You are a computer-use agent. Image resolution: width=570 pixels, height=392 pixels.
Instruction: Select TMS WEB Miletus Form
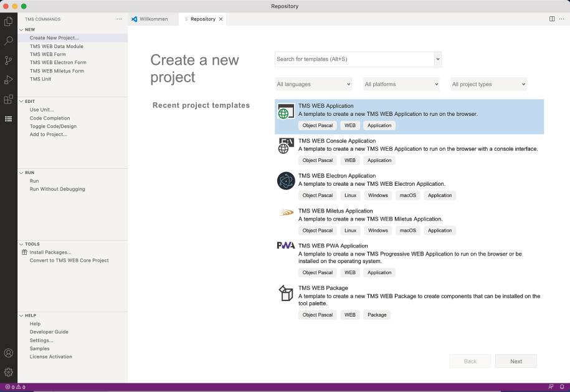(x=57, y=71)
